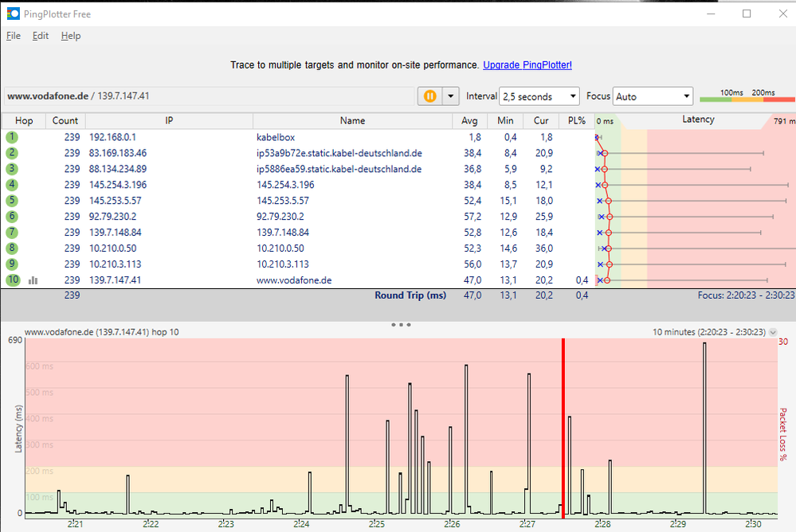
Task: Select the hop 8 green circle icon
Action: [x=12, y=248]
